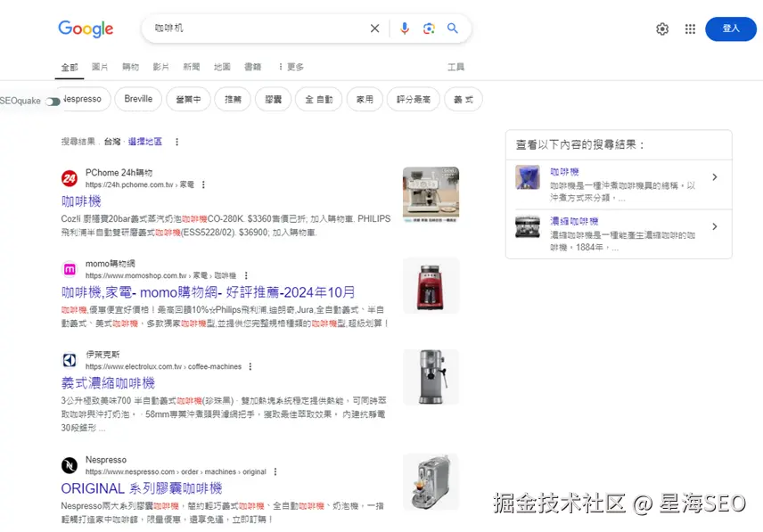Select the 營業中 filter chip
Viewport: 763px width, 532px height.
tap(188, 99)
